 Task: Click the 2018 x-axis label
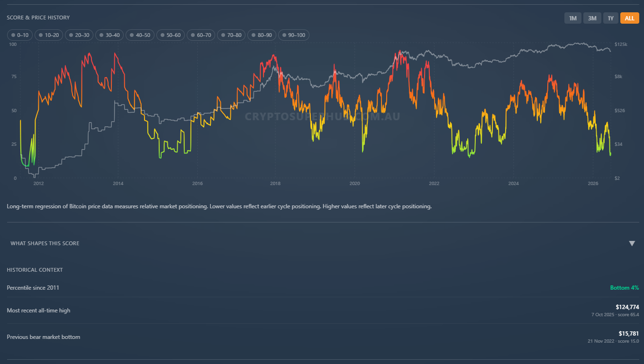(275, 184)
